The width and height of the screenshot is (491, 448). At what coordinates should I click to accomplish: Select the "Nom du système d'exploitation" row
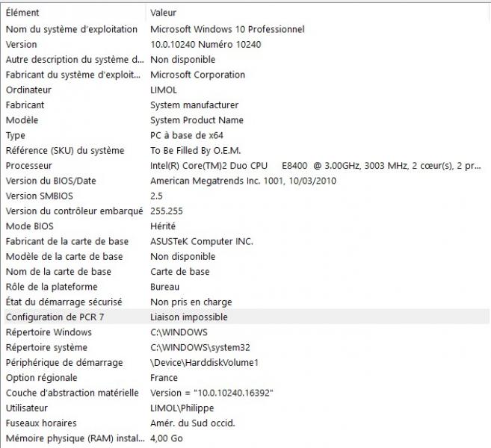point(247,29)
